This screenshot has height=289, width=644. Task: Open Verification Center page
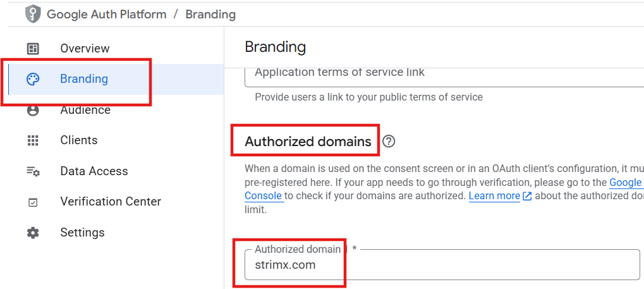(x=111, y=202)
